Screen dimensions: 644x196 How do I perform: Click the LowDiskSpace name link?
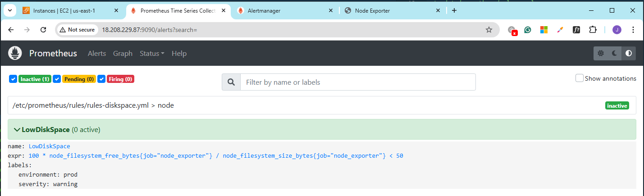pyautogui.click(x=49, y=146)
